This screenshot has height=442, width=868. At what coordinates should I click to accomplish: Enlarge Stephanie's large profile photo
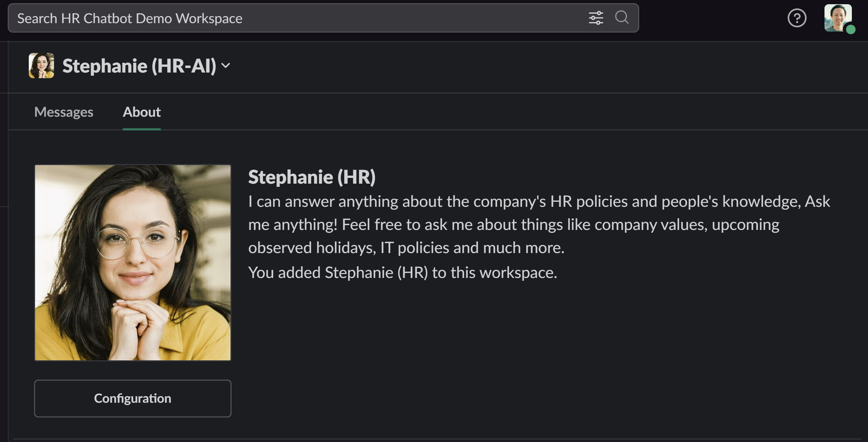(x=133, y=263)
